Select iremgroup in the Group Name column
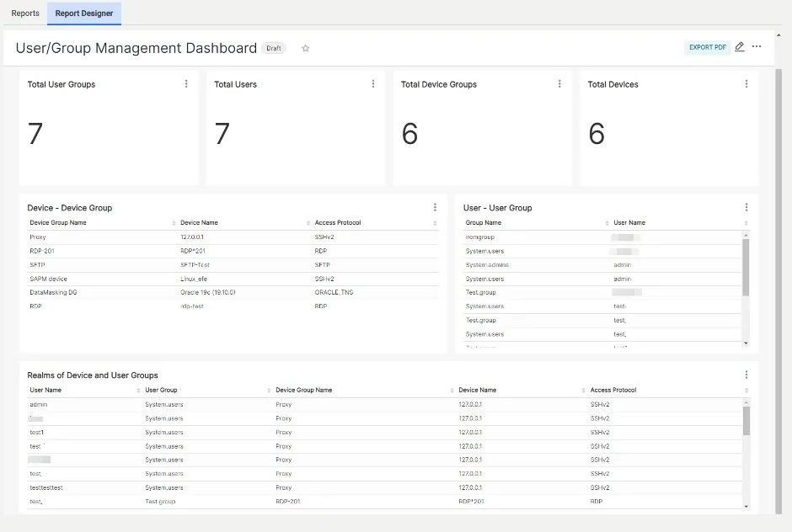 point(480,237)
